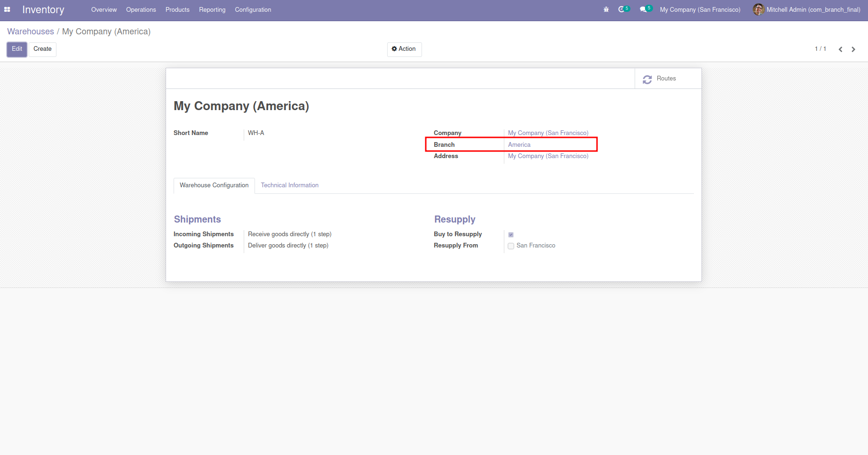The image size is (868, 455).
Task: Click the debug bug icon
Action: click(x=606, y=9)
